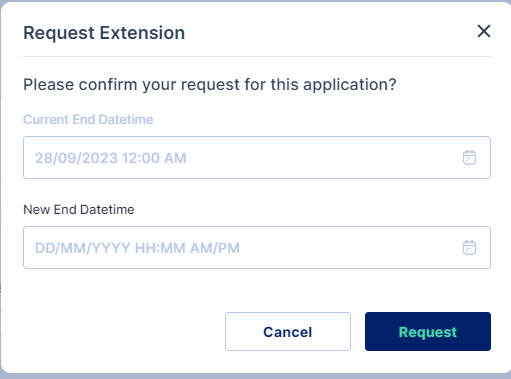Viewport: 511px width, 379px height.
Task: Click the Request Extension dialog title
Action: click(x=104, y=33)
